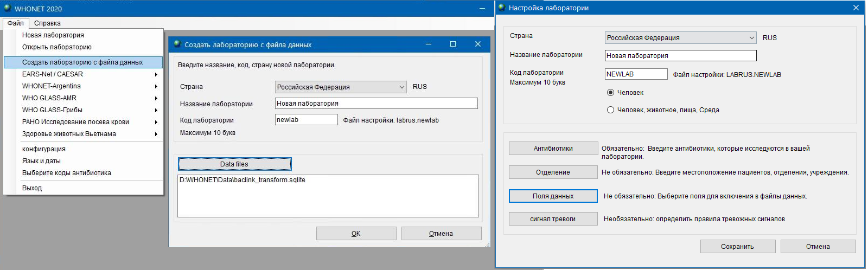868x270 pixels.
Task: Click Название лаборатории field in Создать лабораторию dialog
Action: [376, 104]
